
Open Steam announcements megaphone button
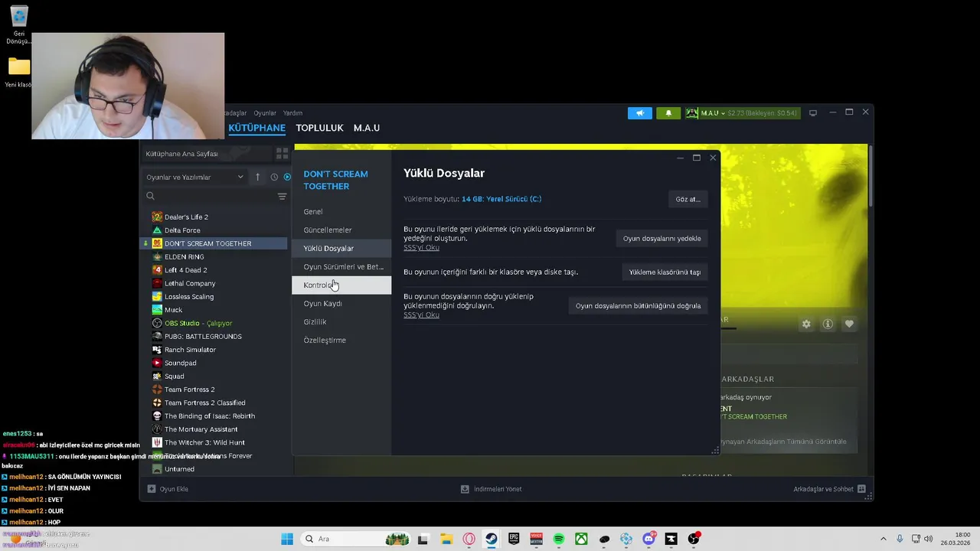point(640,113)
